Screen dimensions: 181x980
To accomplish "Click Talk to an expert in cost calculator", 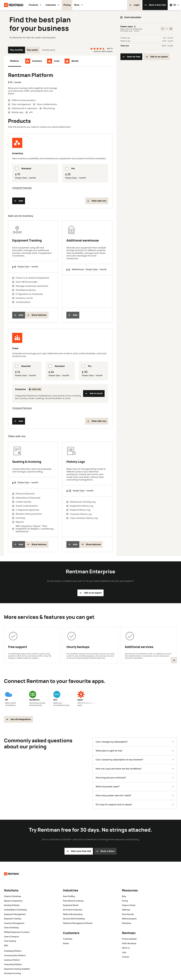I will [x=157, y=57].
